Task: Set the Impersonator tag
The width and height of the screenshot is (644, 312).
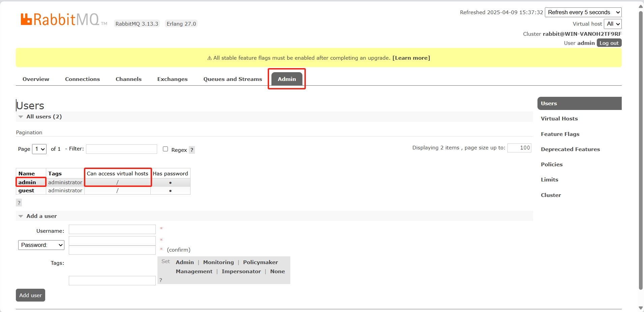Action: tap(241, 272)
